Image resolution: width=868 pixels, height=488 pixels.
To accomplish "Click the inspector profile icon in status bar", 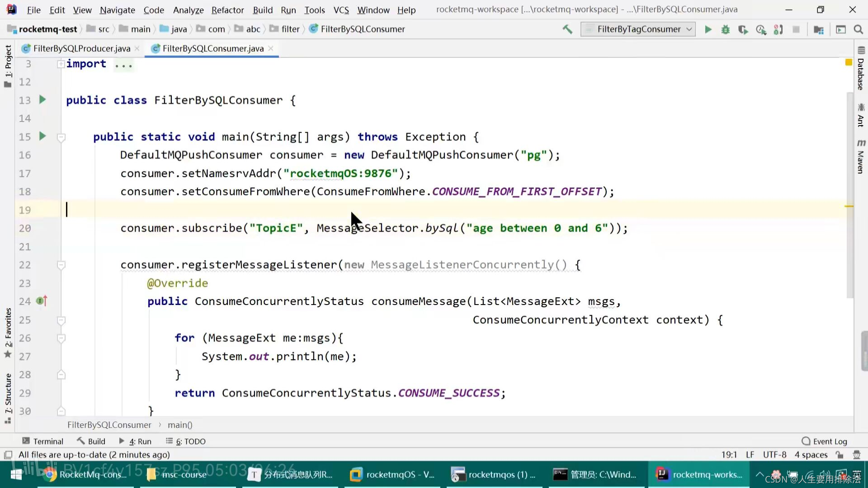I will [856, 455].
